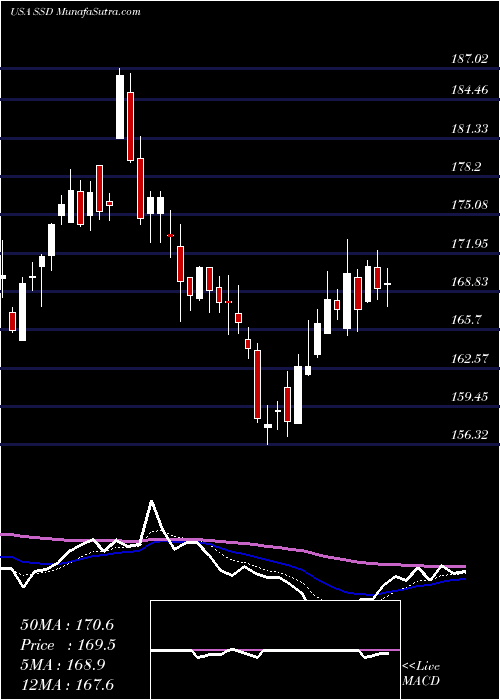Click the 187.02 price level label
Viewport: 500px width, 700px height.
(469, 58)
